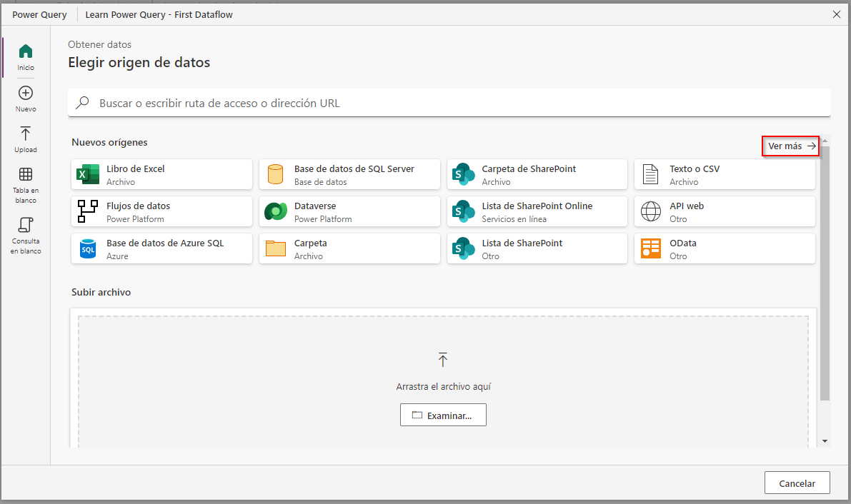The width and height of the screenshot is (851, 504).
Task: Click the yellow Carpeta folder icon
Action: pyautogui.click(x=276, y=248)
